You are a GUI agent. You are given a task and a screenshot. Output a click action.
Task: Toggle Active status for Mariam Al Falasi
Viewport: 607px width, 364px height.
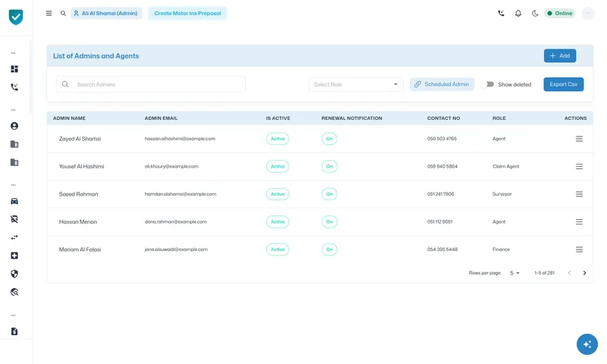pos(278,249)
